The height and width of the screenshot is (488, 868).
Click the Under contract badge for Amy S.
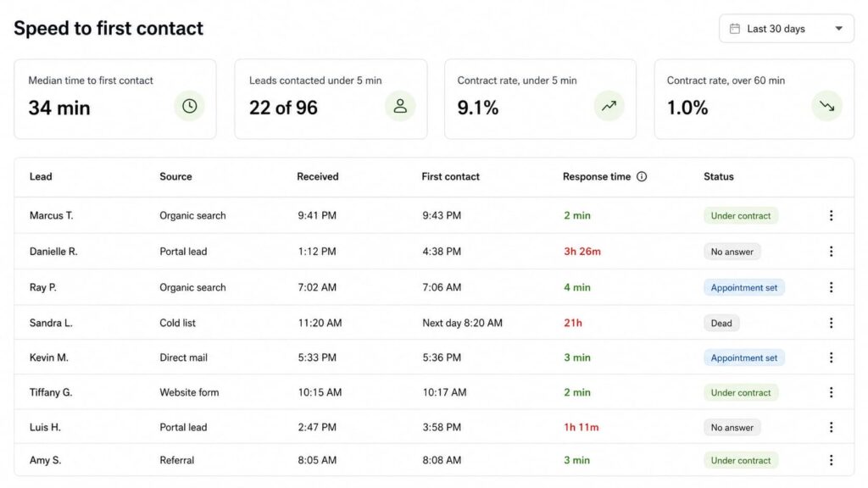(741, 460)
